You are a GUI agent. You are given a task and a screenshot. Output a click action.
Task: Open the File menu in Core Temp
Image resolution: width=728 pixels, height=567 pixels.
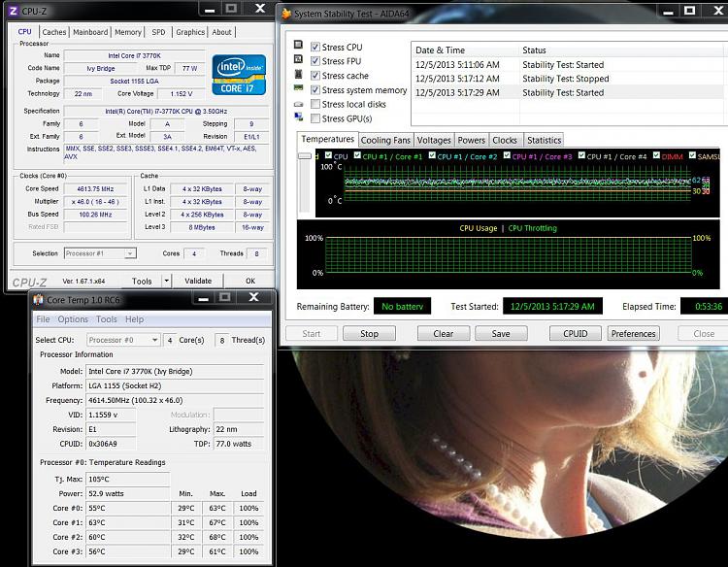pyautogui.click(x=43, y=319)
